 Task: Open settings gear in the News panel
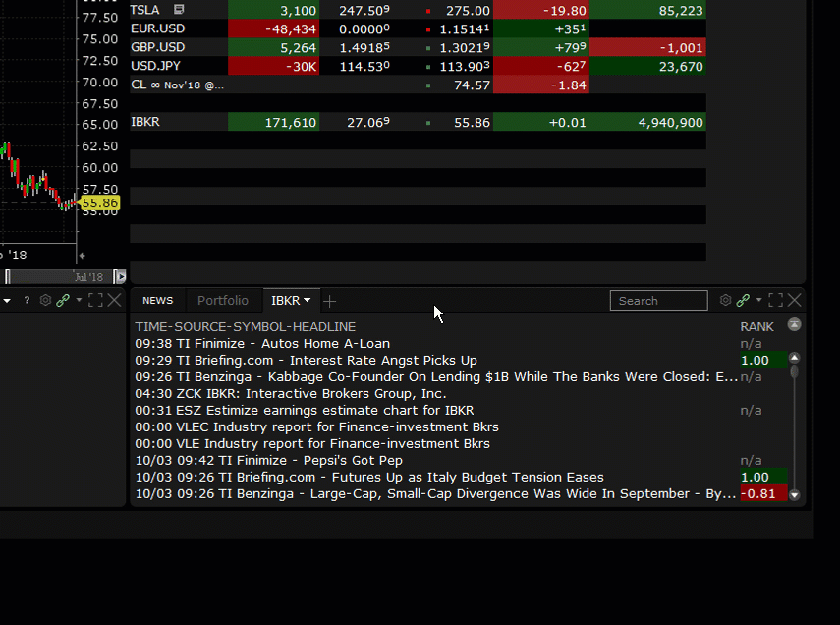click(x=725, y=300)
